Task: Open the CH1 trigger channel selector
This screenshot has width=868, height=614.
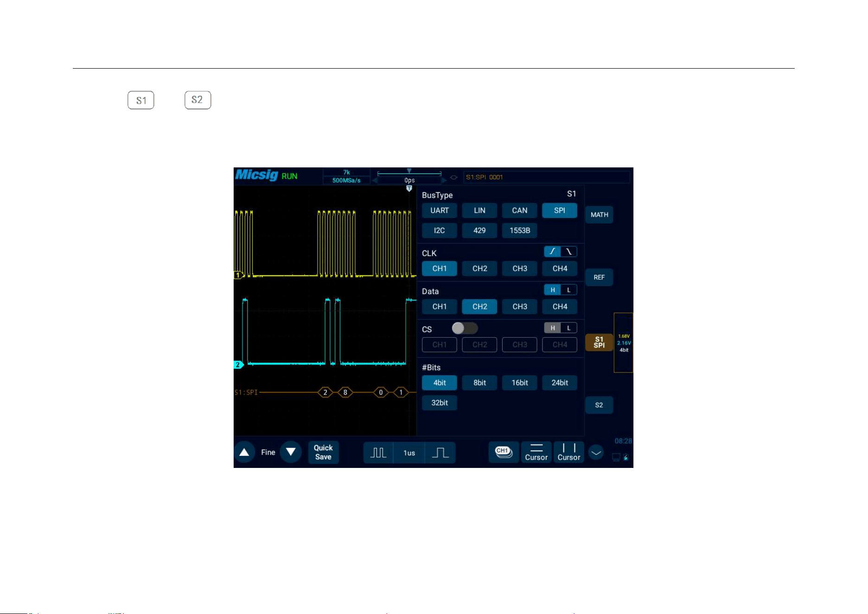Action: [504, 452]
